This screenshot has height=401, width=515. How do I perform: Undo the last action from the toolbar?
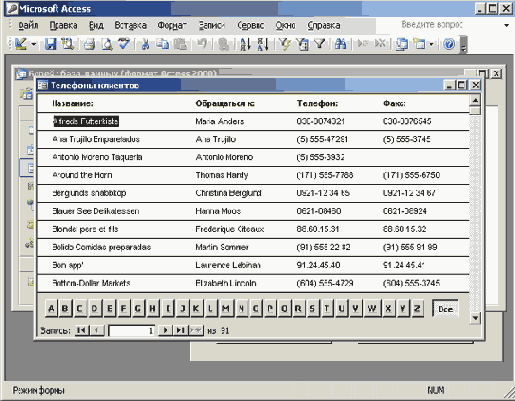tap(201, 44)
